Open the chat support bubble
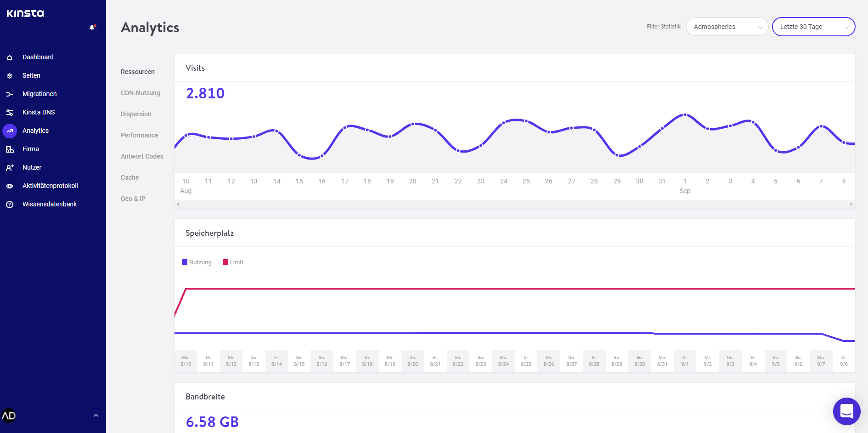Image resolution: width=868 pixels, height=433 pixels. pyautogui.click(x=846, y=411)
